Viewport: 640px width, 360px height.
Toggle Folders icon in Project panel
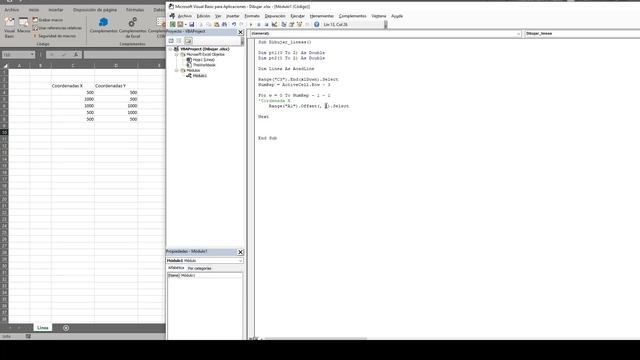click(188, 41)
